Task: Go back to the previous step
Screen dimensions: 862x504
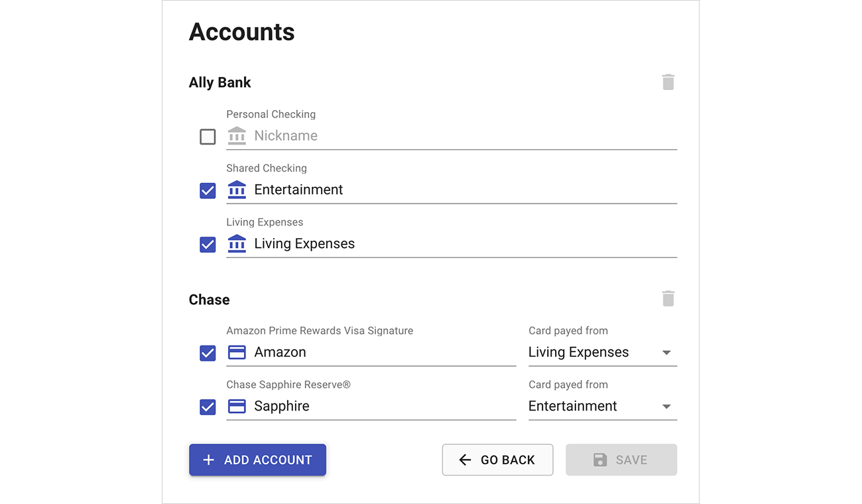Action: (497, 460)
